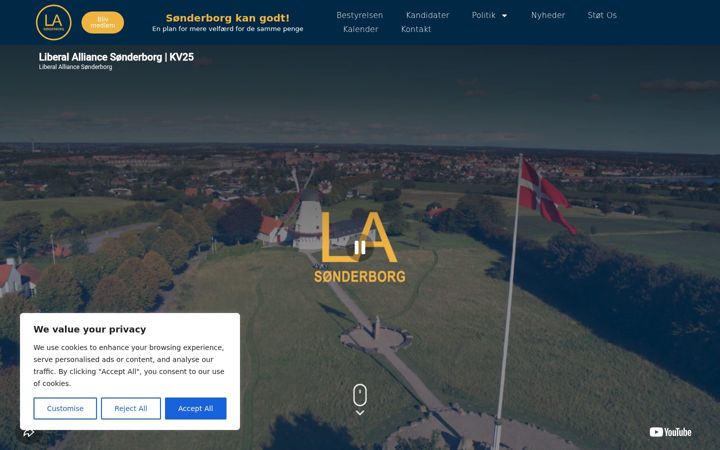Click the share arrow icon on the video
The image size is (720, 450).
29,433
